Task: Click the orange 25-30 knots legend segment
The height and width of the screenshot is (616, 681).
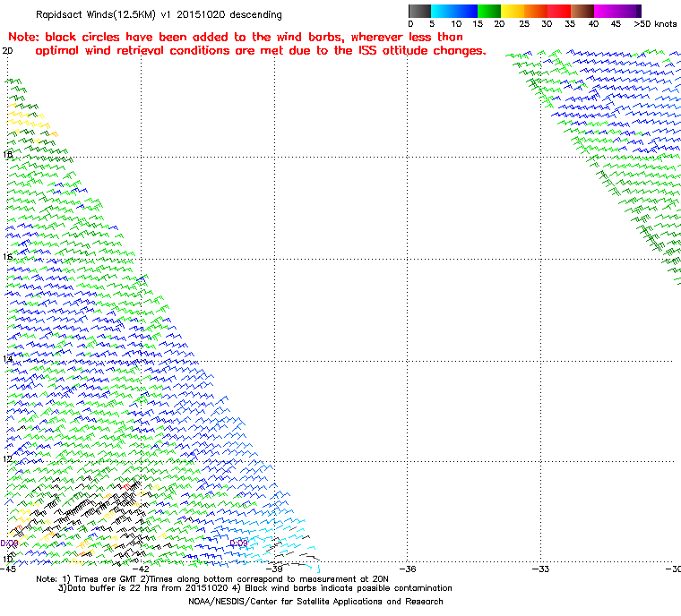Action: 536,11
